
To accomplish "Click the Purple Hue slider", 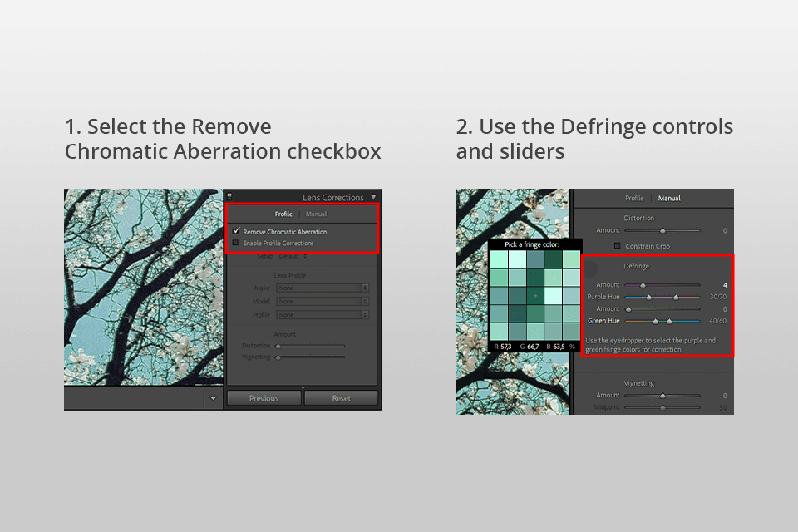I will pyautogui.click(x=663, y=297).
